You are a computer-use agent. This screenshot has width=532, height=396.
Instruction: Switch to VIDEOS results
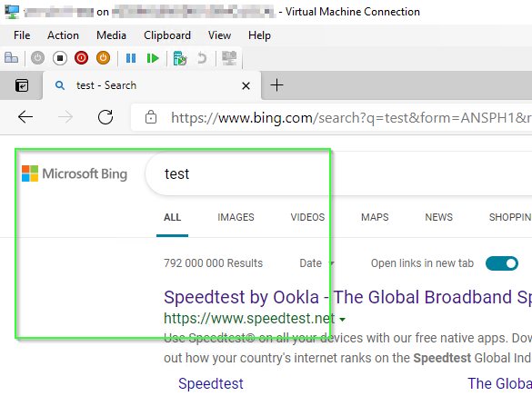tap(307, 217)
